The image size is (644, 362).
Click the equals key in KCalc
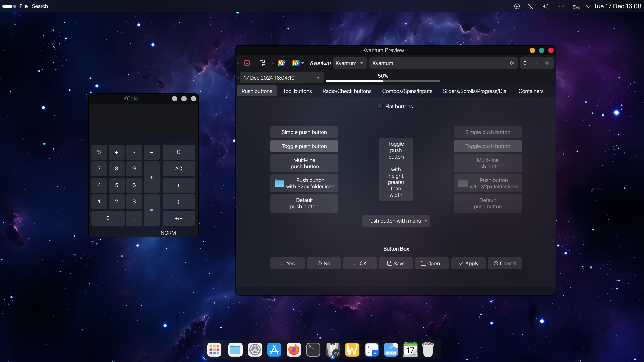point(152,210)
